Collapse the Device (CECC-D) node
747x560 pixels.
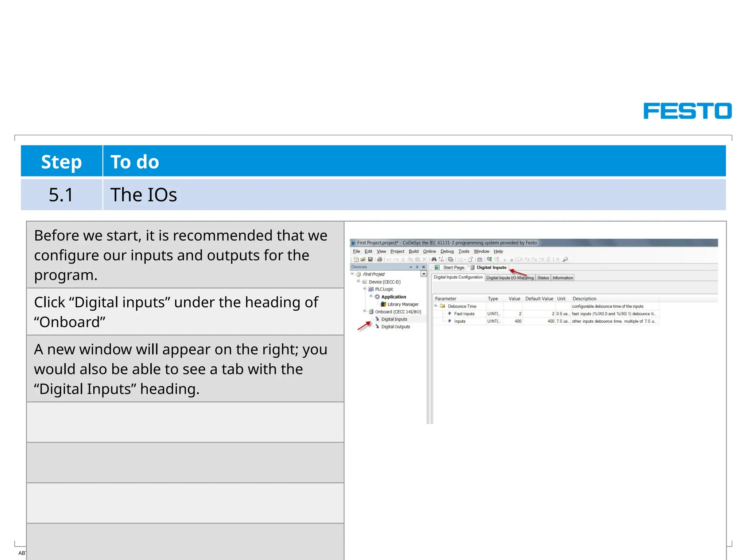pyautogui.click(x=358, y=281)
